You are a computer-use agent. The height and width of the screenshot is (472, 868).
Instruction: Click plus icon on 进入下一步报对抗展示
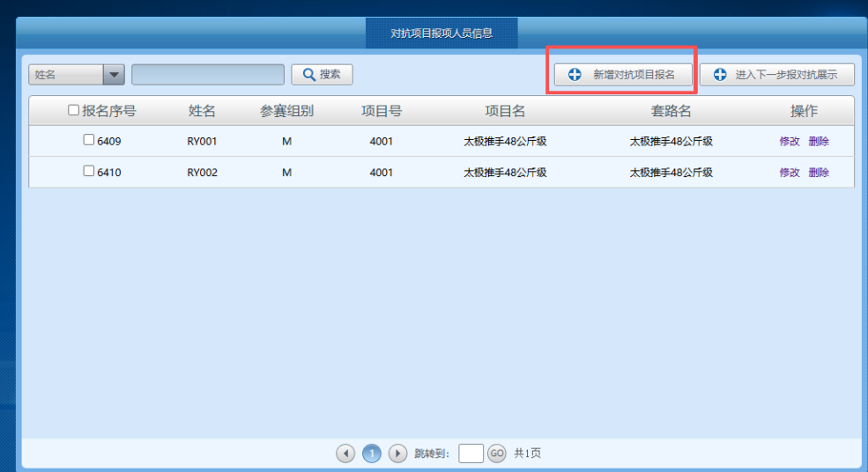[720, 75]
